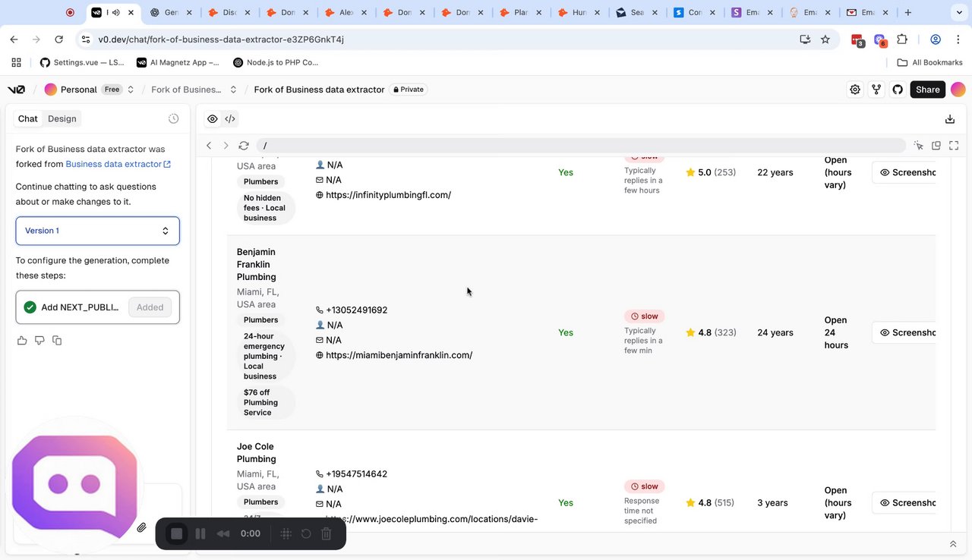
Task: Select the Joe Cole Plumbing name
Action: pos(256,453)
